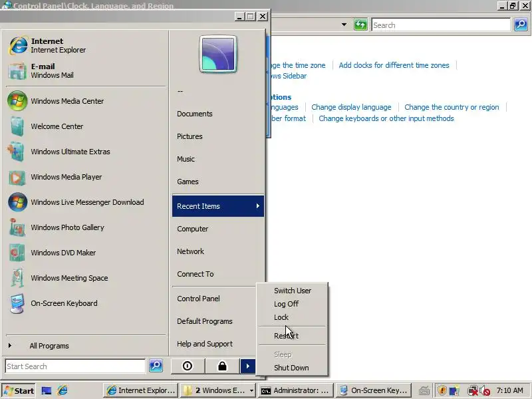Image resolution: width=532 pixels, height=399 pixels.
Task: Launch Windows Photo Gallery
Action: click(x=86, y=227)
